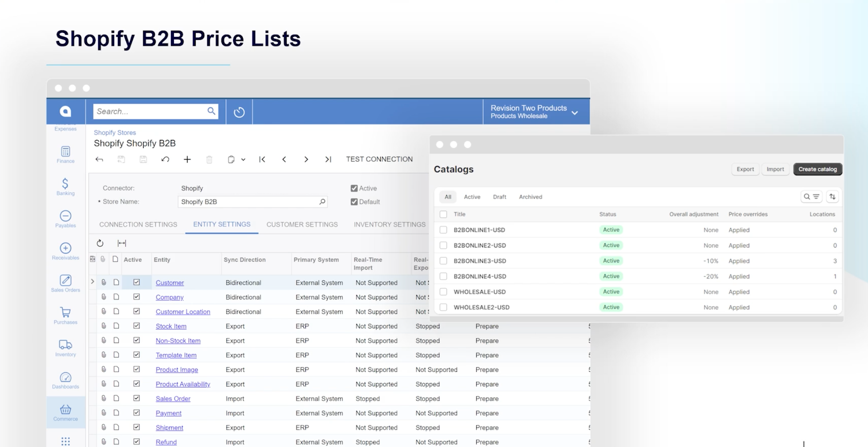Click the sort icon in Catalogs

(x=832, y=196)
